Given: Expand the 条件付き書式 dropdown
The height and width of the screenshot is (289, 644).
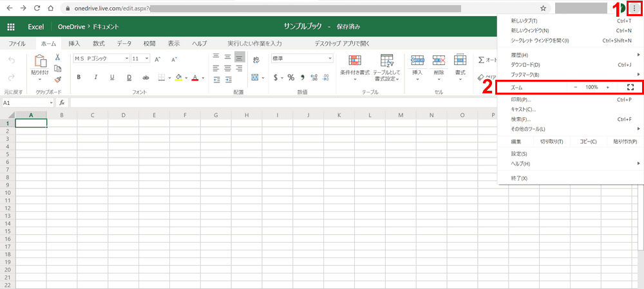Looking at the screenshot, I should (x=355, y=79).
